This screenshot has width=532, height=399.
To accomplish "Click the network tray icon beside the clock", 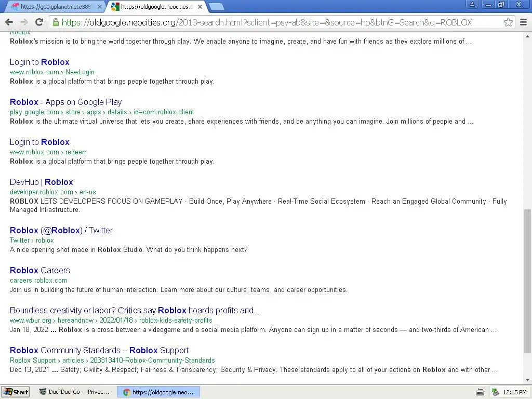I will click(495, 392).
